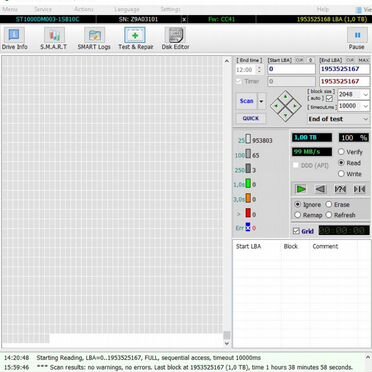Open the Disk Editor
Viewport: 372px width, 372px height.
(x=175, y=39)
